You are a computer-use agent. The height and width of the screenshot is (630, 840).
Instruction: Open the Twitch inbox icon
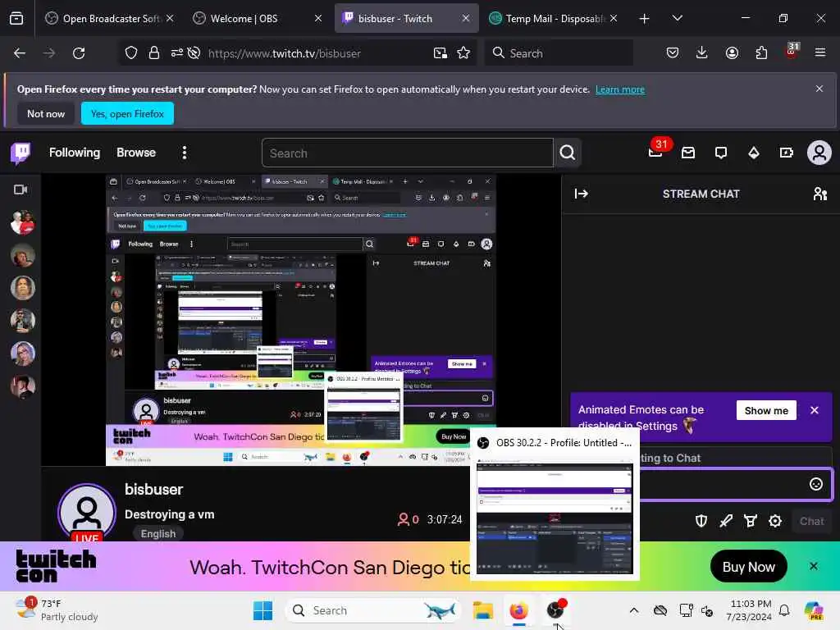tap(688, 153)
